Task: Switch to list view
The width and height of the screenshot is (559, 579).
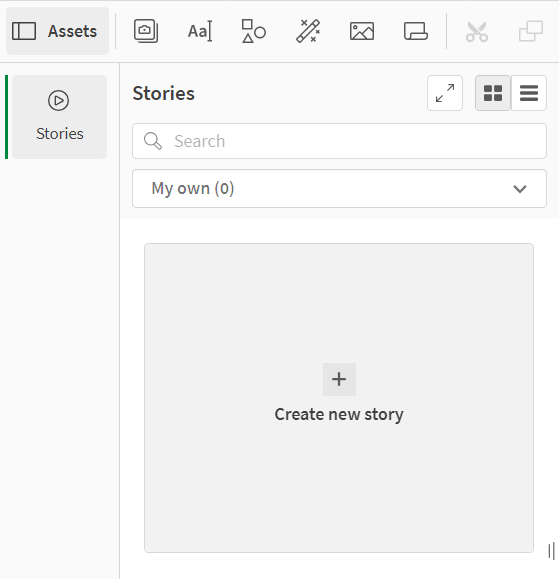Action: pos(529,93)
